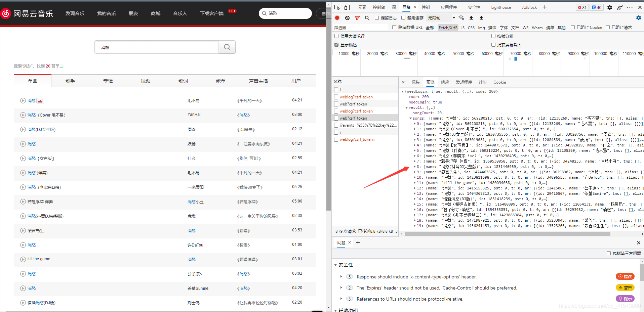Open the 无限制 throttling dropdown

pos(441,18)
